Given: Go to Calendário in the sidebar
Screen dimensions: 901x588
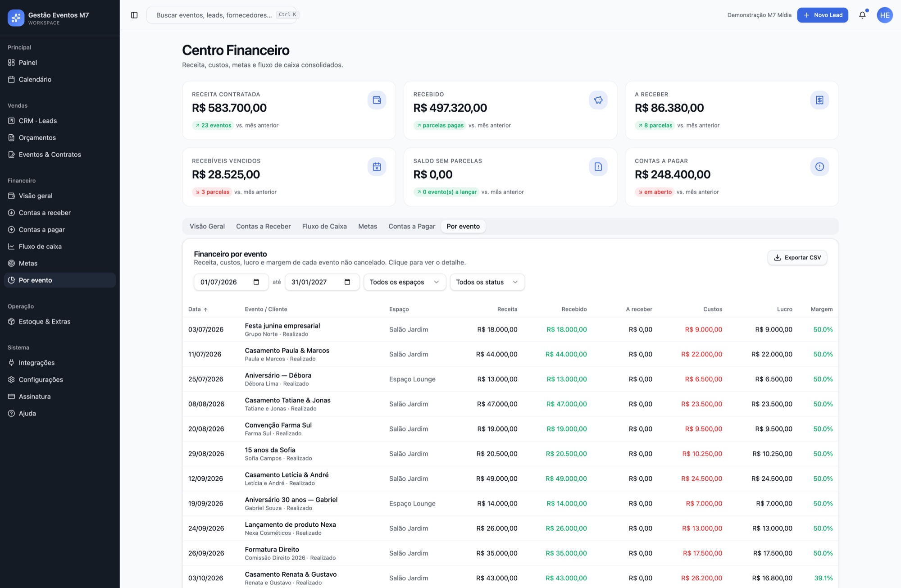Looking at the screenshot, I should (x=60, y=79).
